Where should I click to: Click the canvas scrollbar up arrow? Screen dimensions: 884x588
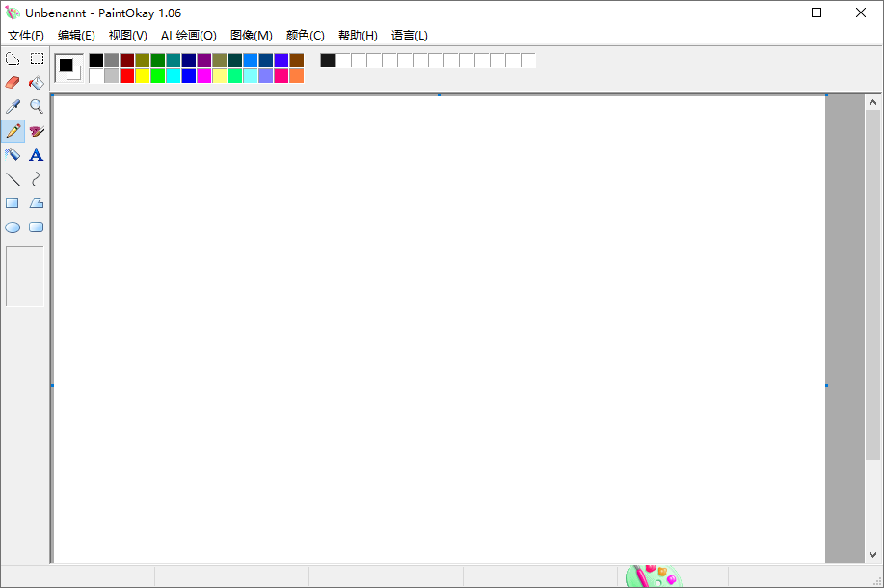[x=871, y=100]
